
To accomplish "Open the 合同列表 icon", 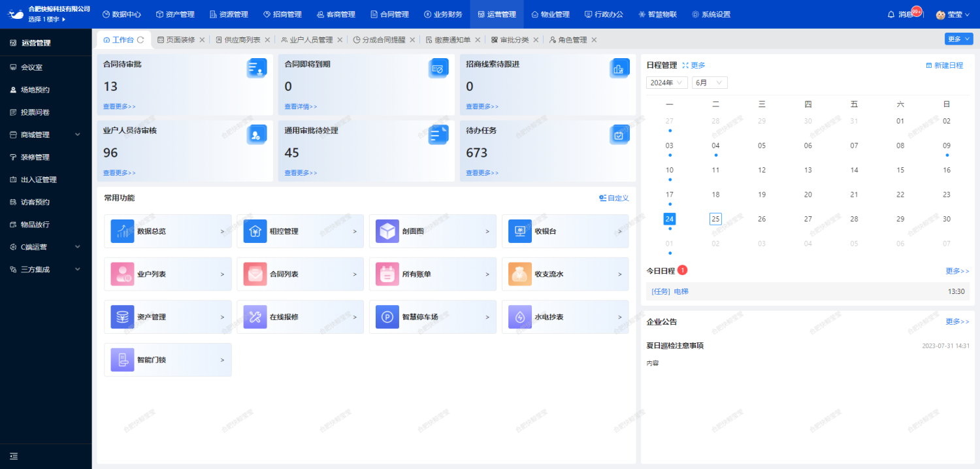I will [x=255, y=274].
